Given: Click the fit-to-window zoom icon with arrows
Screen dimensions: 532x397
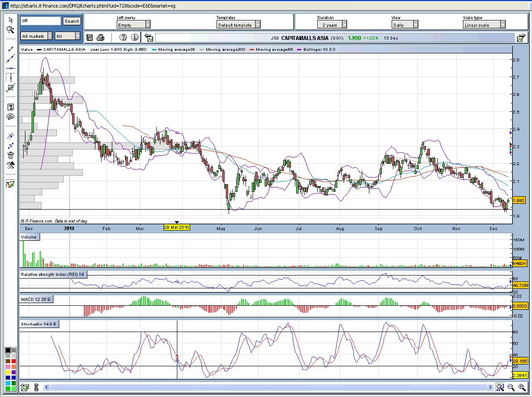Looking at the screenshot, I should [500, 387].
